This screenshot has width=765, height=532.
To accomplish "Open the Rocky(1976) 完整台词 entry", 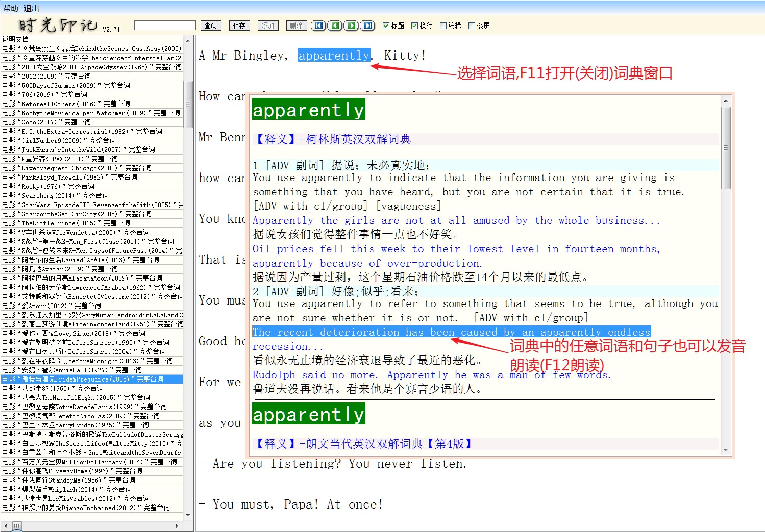I will (x=92, y=186).
